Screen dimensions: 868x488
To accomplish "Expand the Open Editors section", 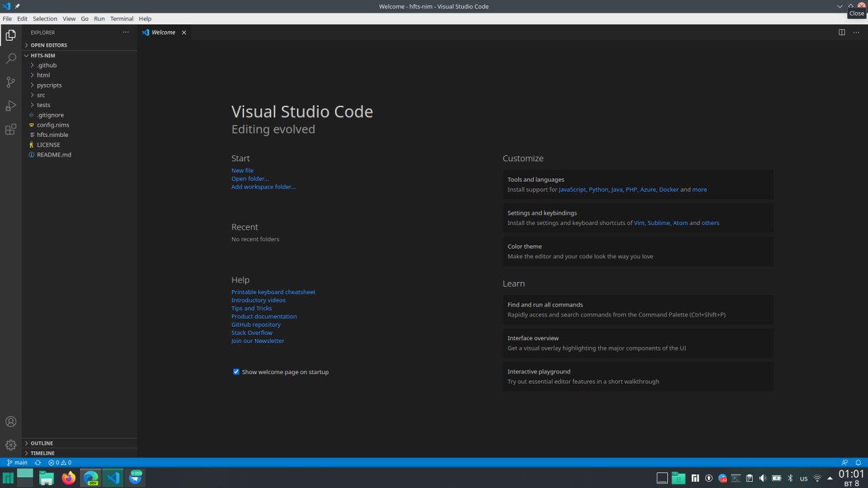I will [80, 45].
